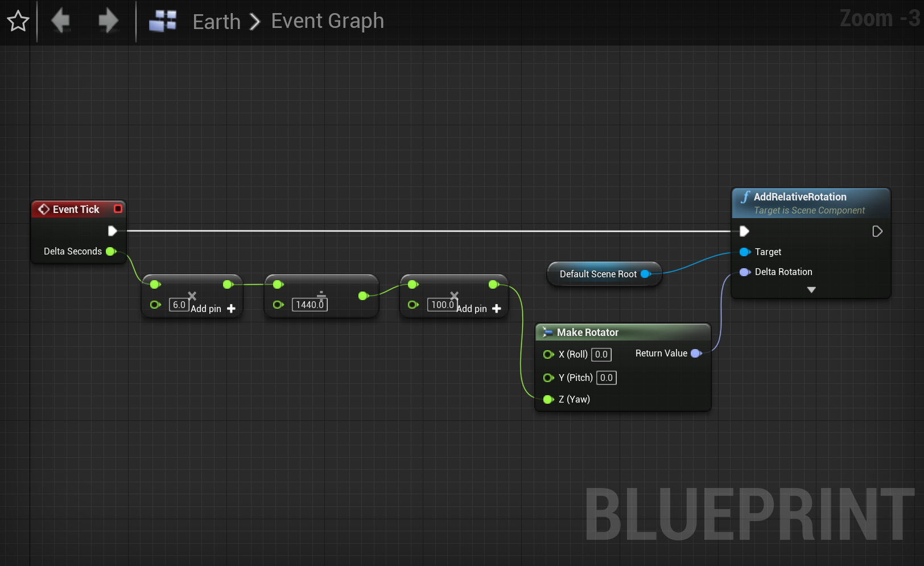Viewport: 924px width, 566px height.
Task: Select the AddRelativeRotation node title
Action: point(800,196)
